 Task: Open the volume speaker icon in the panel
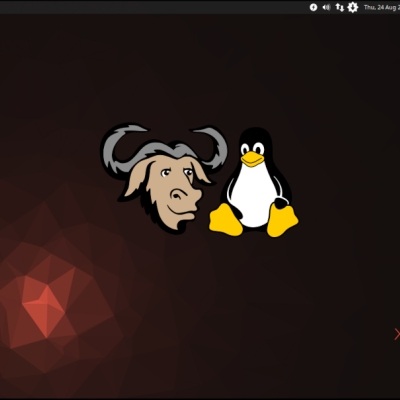tap(326, 7)
